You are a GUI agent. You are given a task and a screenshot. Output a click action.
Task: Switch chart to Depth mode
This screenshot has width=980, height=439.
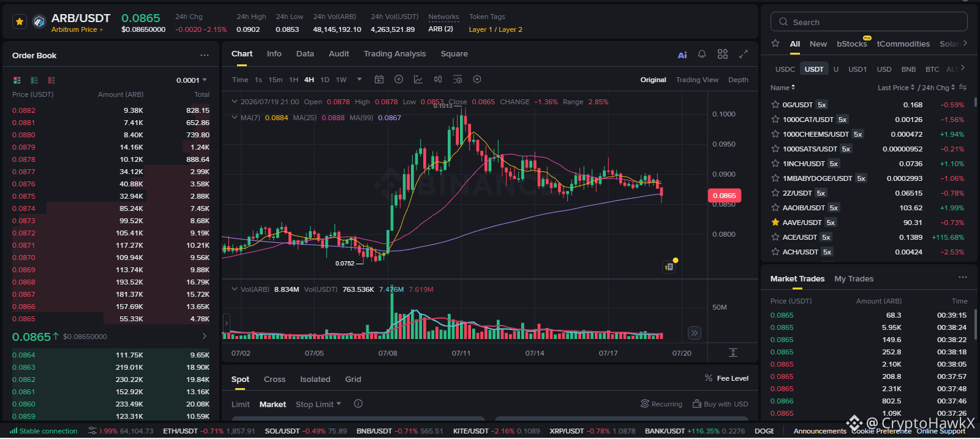(738, 80)
